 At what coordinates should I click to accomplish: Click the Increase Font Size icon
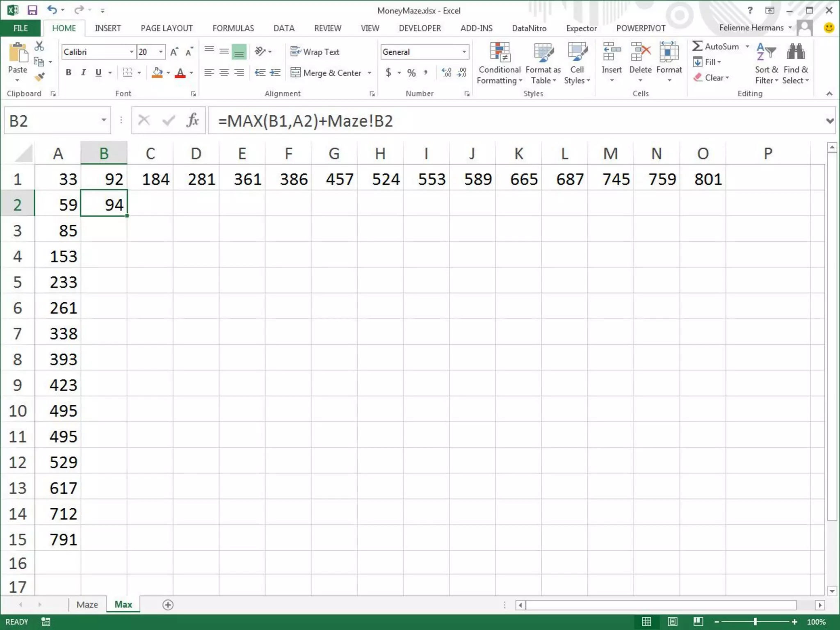[174, 52]
